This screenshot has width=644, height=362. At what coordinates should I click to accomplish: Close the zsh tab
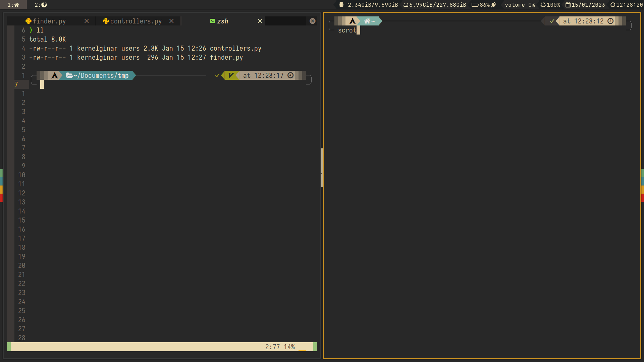[260, 21]
